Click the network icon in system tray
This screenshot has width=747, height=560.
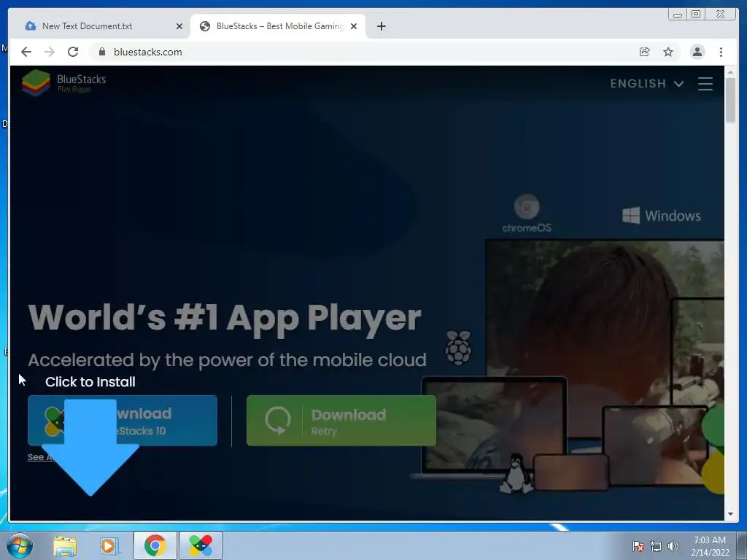[656, 546]
